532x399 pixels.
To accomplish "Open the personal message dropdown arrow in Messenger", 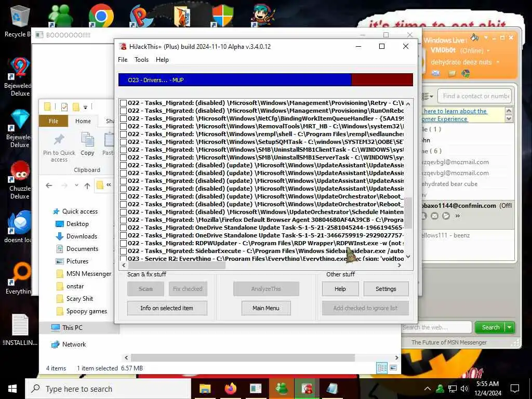I will [x=498, y=62].
